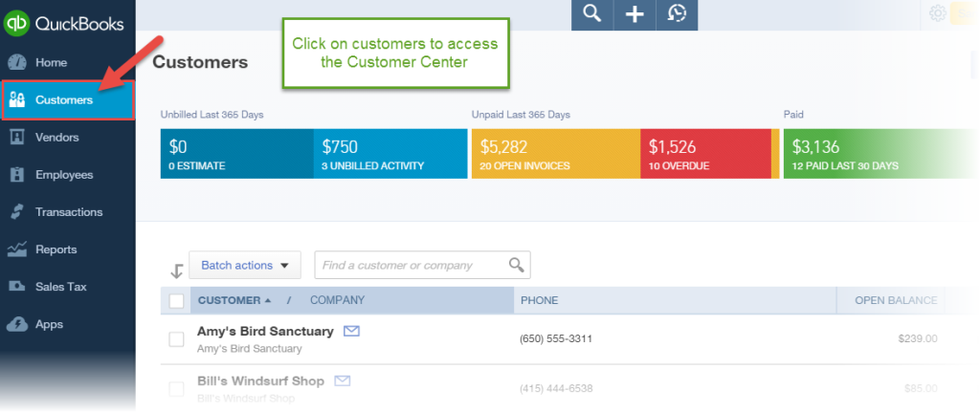This screenshot has height=412, width=980.
Task: Open Amy's Bird Sanctuary customer link
Action: (265, 332)
